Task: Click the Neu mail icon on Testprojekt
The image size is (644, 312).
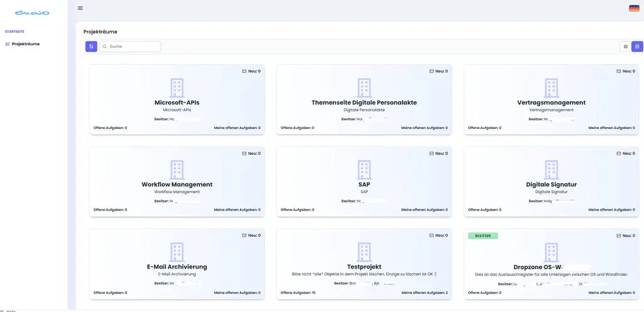Action: [431, 235]
